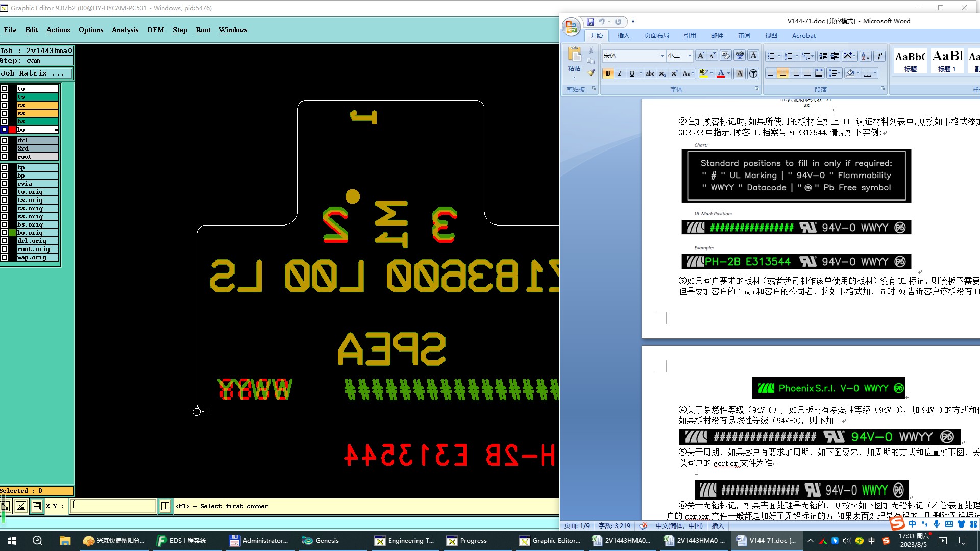Click the grow font icon in Word

701,56
